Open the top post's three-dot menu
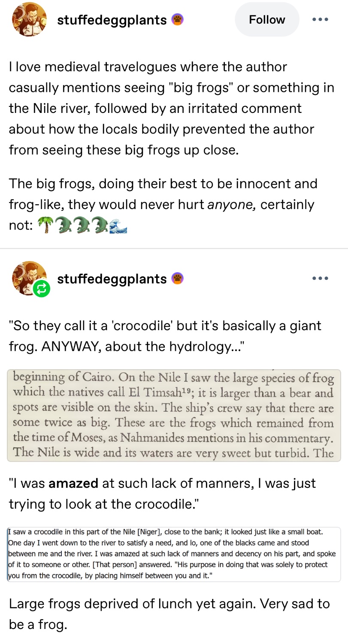348x644 pixels. tap(320, 19)
